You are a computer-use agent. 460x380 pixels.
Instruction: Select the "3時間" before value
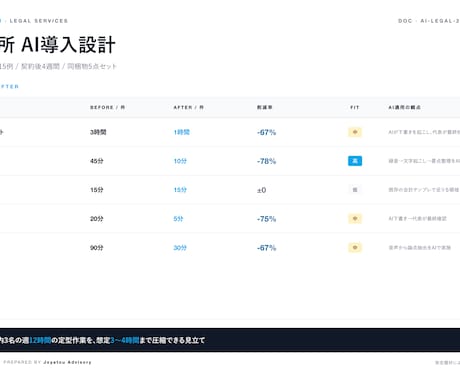point(98,132)
